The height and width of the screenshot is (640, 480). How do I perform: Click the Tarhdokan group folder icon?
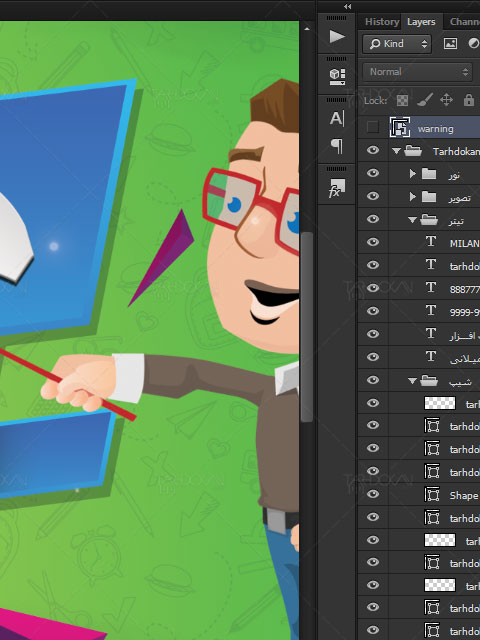click(413, 151)
